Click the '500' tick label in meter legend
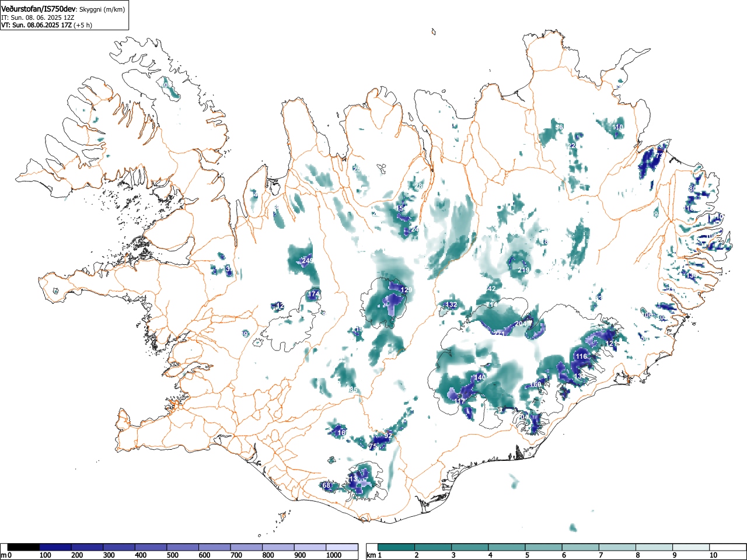Image resolution: width=747 pixels, height=560 pixels. click(172, 555)
